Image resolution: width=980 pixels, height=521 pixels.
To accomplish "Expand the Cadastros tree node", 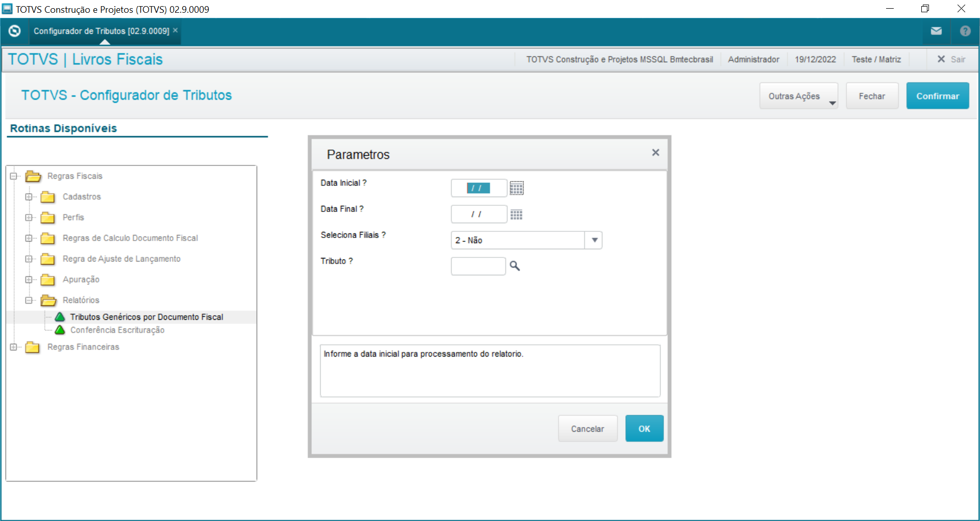I will 29,197.
